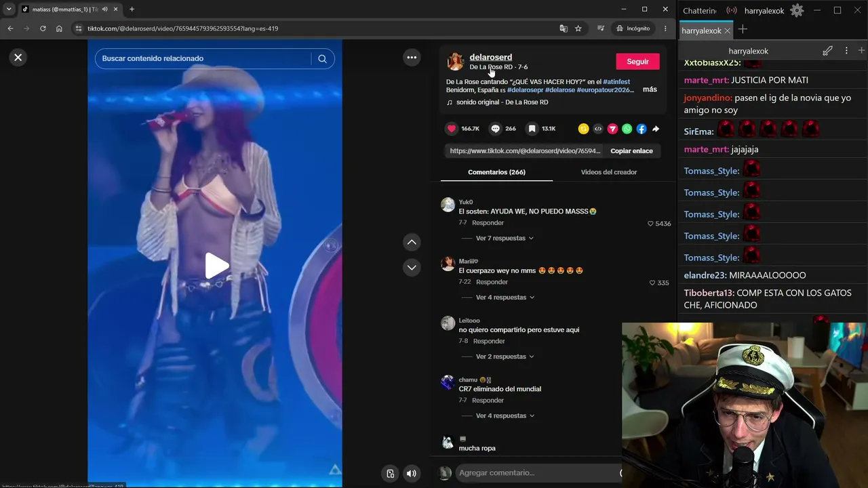The image size is (868, 488).
Task: Open more share options arrow
Action: pos(656,129)
